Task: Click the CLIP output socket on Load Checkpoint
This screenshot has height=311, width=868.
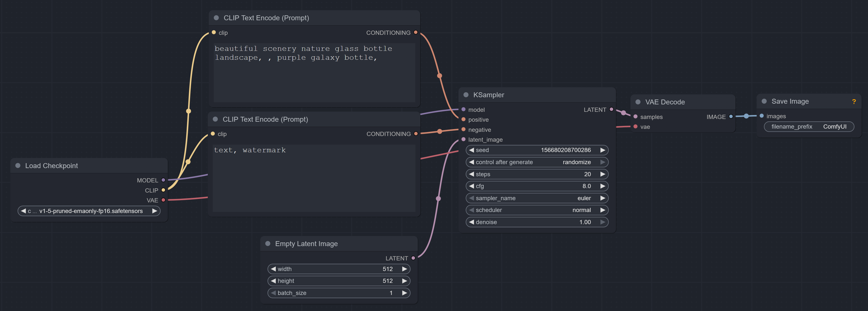Action: pyautogui.click(x=163, y=190)
